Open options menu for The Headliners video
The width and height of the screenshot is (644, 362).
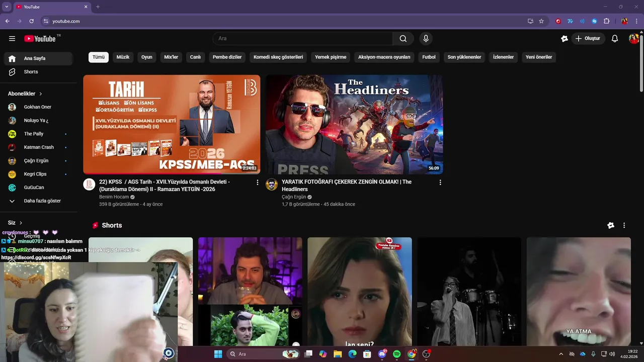click(440, 183)
